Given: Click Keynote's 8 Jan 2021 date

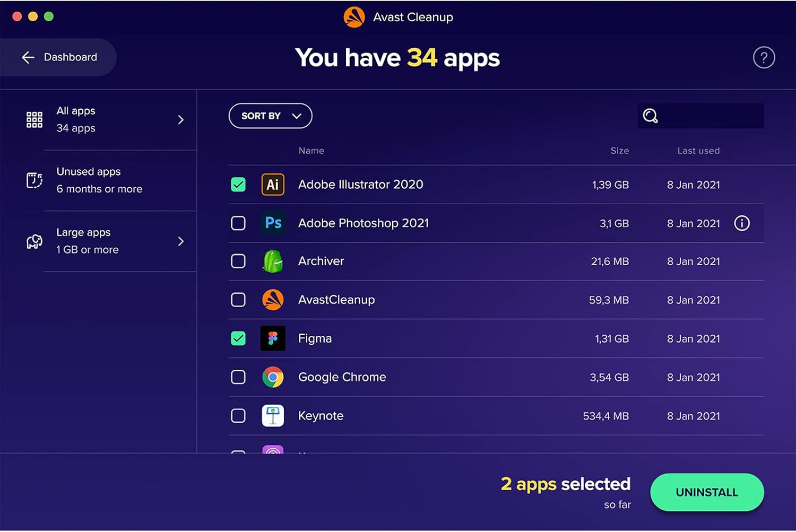Looking at the screenshot, I should point(693,416).
